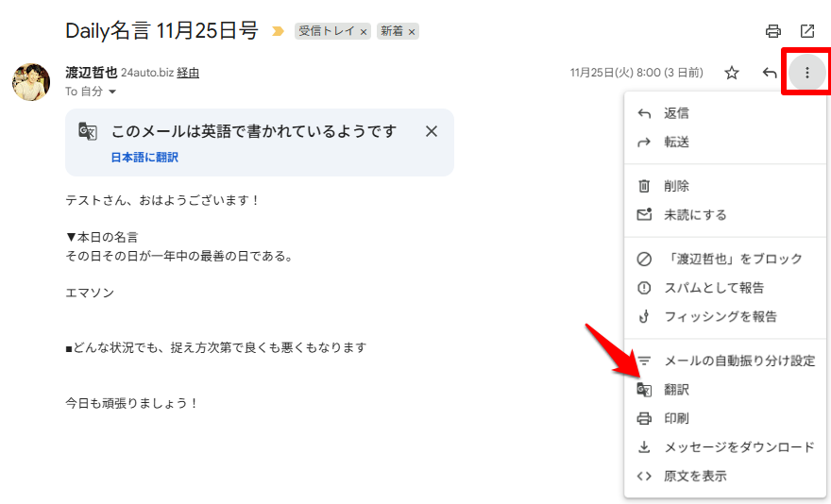
Task: Remove the 受信トレイ label
Action: (364, 32)
